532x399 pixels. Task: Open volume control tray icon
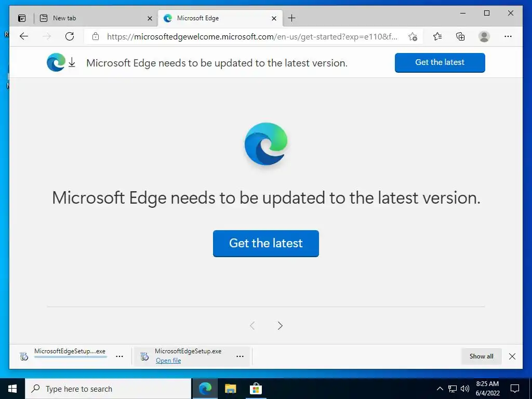click(x=465, y=389)
